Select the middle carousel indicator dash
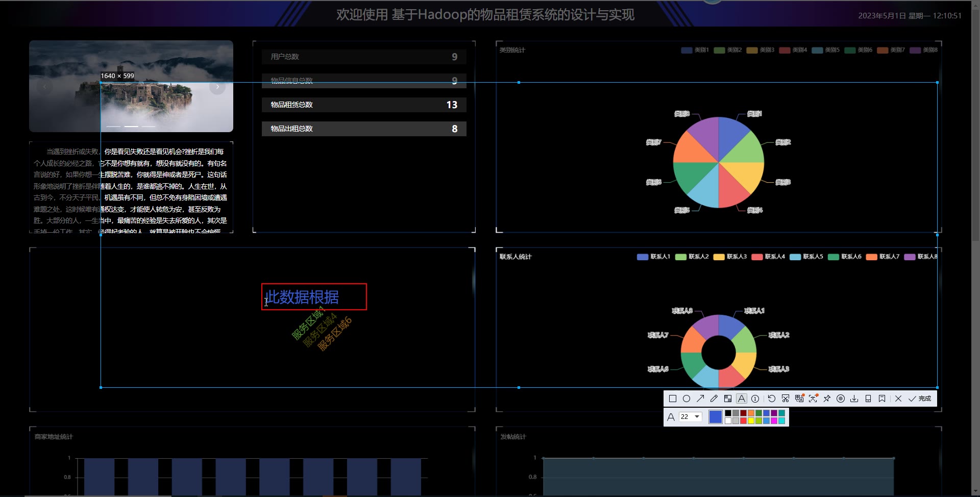The height and width of the screenshot is (497, 980). 131,126
